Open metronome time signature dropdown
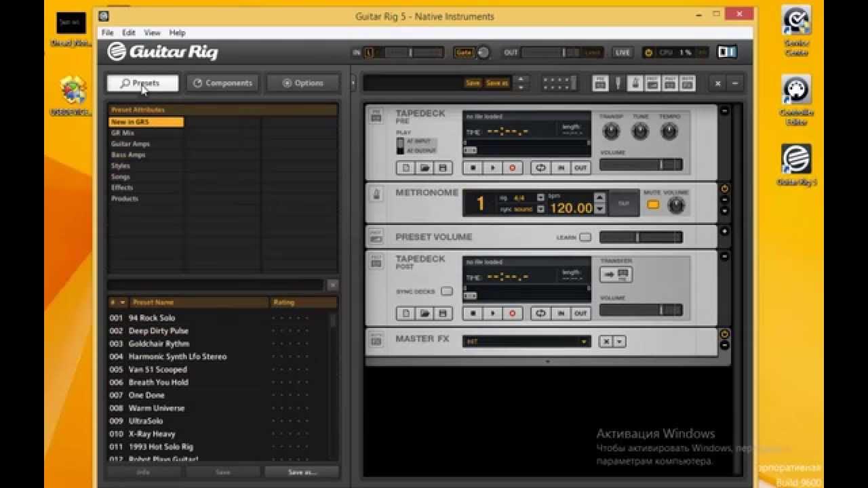The height and width of the screenshot is (488, 868). click(540, 198)
